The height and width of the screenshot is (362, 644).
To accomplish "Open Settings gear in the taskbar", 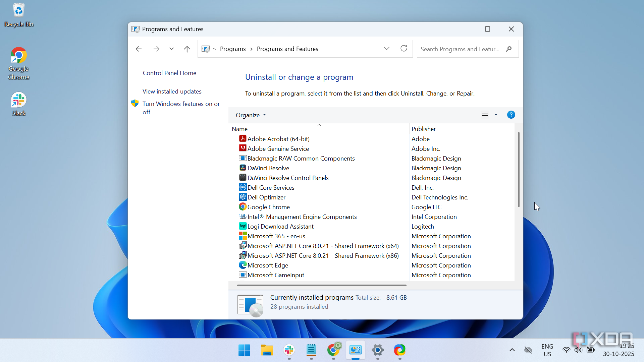I will click(378, 350).
